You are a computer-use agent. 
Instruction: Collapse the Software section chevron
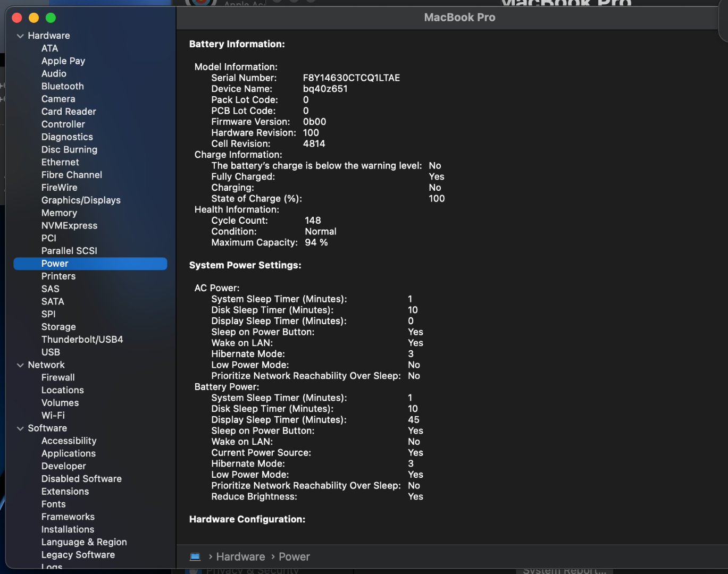click(x=20, y=428)
